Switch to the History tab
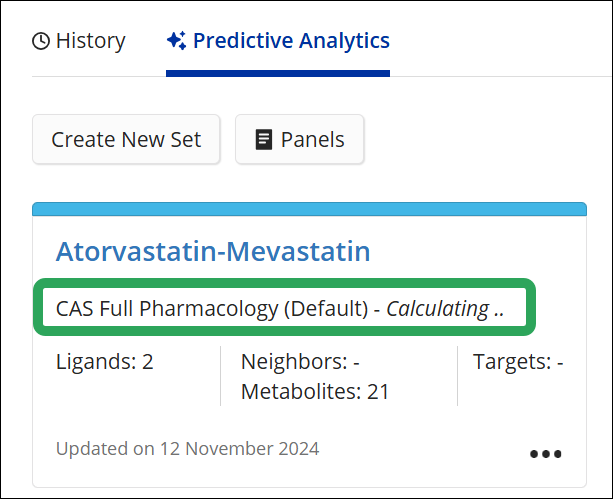The height and width of the screenshot is (499, 613). pos(79,42)
